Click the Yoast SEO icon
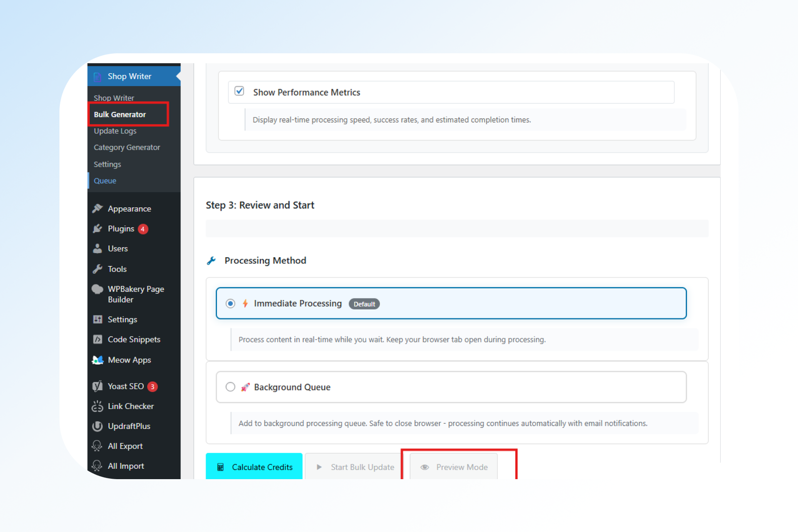The image size is (798, 532). coord(97,386)
